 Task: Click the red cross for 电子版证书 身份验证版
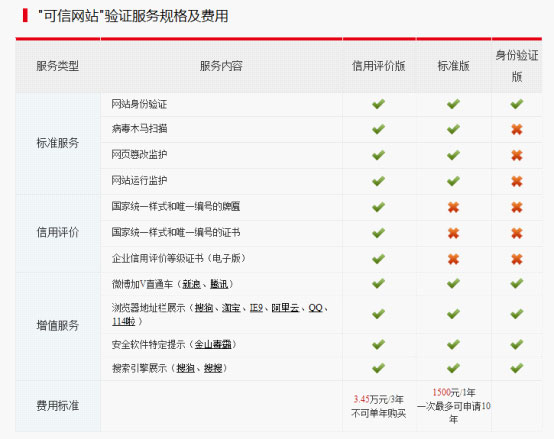coord(517,259)
